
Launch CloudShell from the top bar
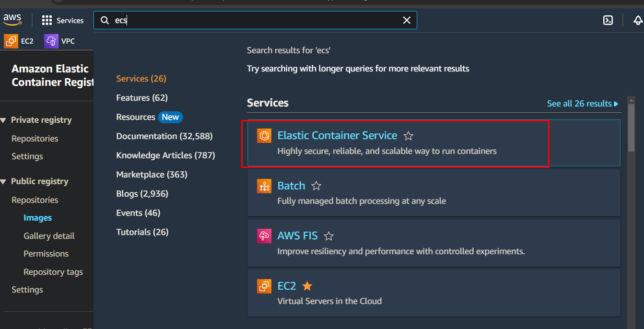coord(608,20)
